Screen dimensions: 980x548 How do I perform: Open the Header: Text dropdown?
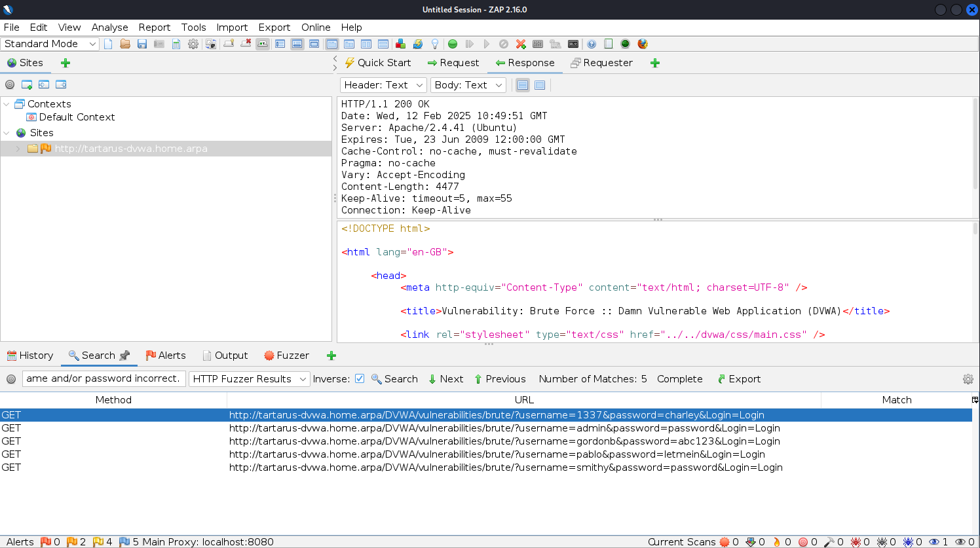[383, 85]
